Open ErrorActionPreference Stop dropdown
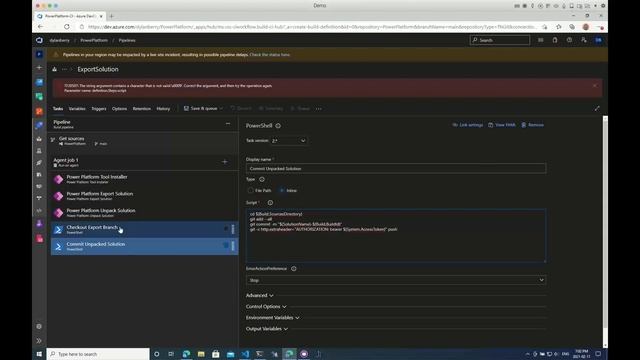 point(396,280)
